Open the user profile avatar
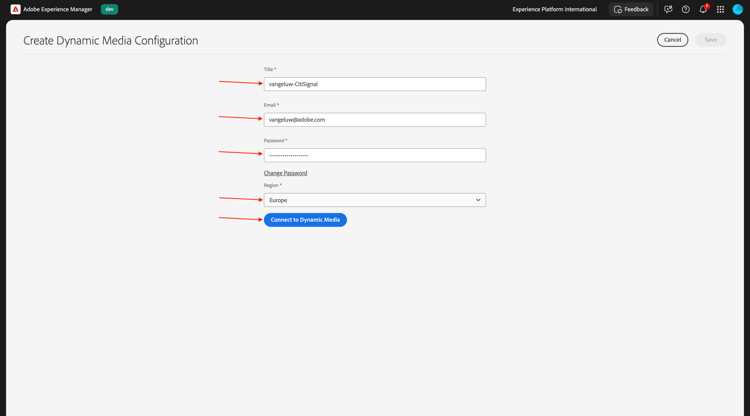Viewport: 750px width, 416px height. pyautogui.click(x=738, y=9)
